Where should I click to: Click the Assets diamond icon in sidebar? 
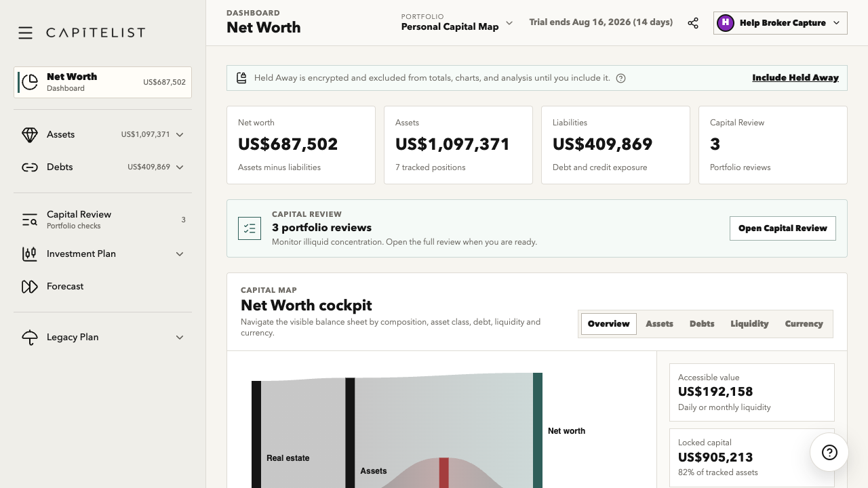click(x=30, y=135)
